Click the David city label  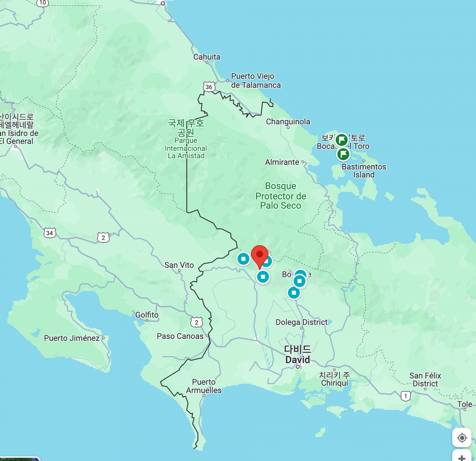coord(297,359)
